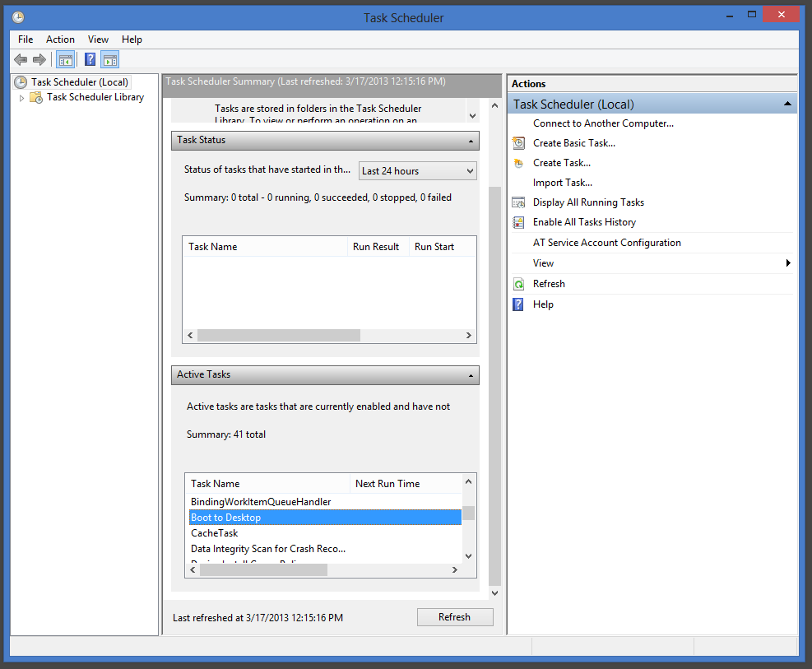Screen dimensions: 812x669
Task: Click the Display All Running Tasks icon
Action: tap(518, 202)
